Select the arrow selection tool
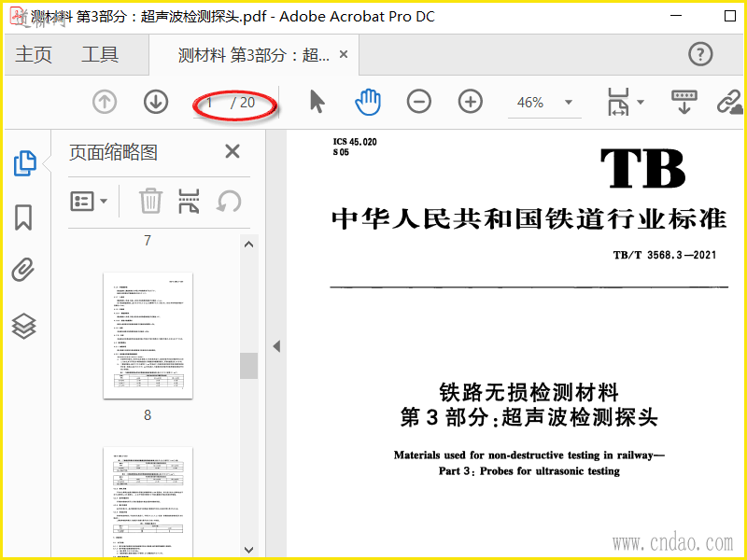 click(x=317, y=102)
